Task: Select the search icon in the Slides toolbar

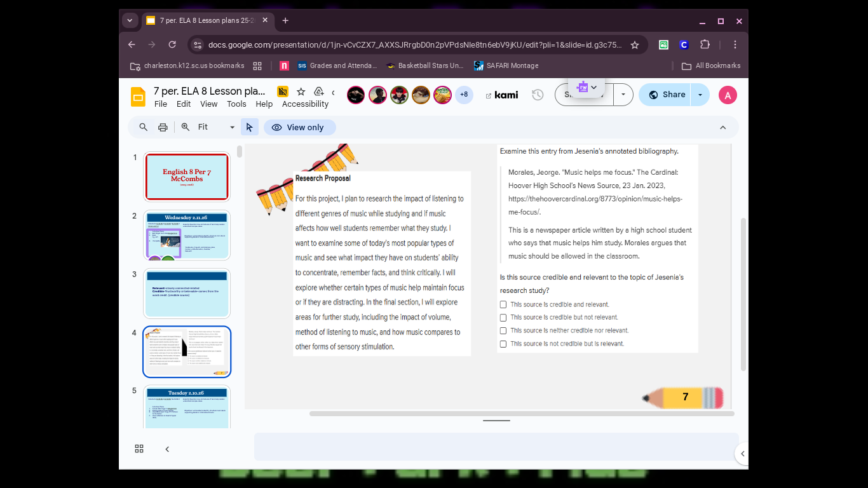Action: point(143,127)
